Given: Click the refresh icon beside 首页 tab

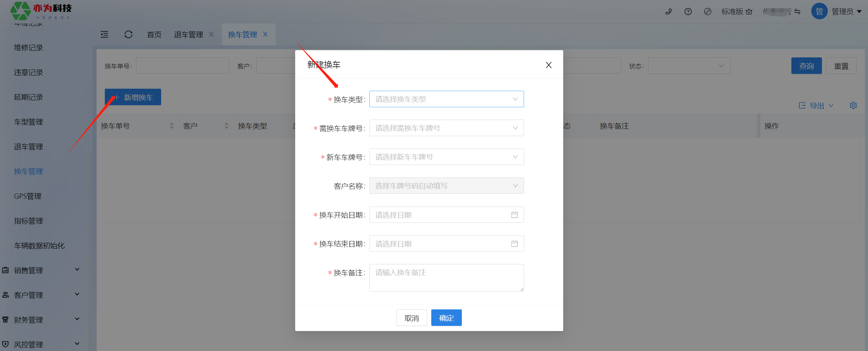Looking at the screenshot, I should pyautogui.click(x=129, y=34).
